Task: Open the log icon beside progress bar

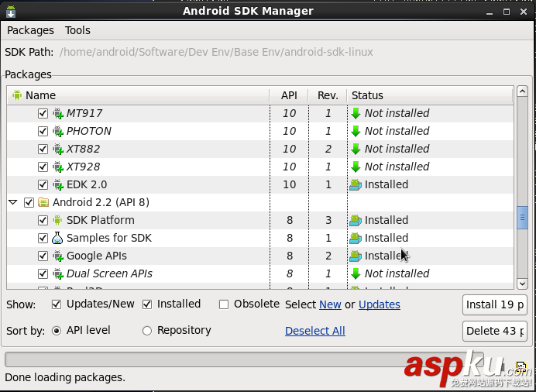Action: [x=521, y=366]
